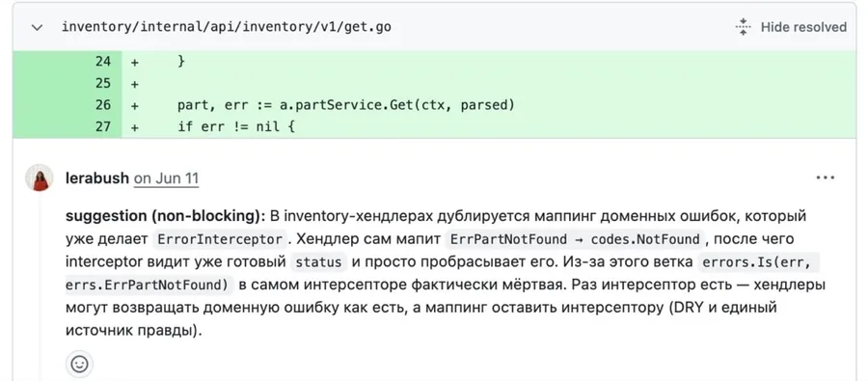Select diff line number 27
Viewport: 868px width, 381px height.
point(103,126)
